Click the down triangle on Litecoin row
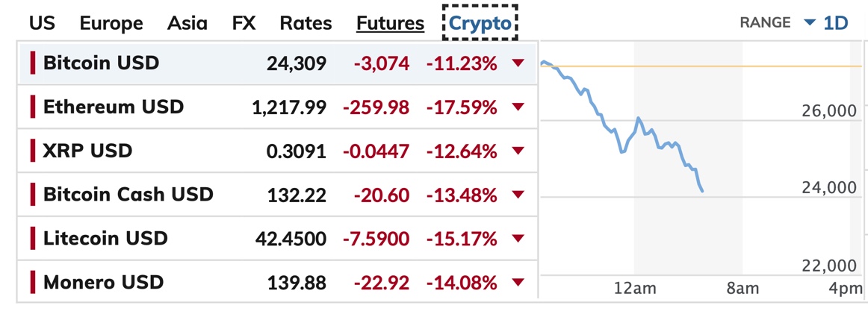Screen dimensions: 868x314 click(518, 239)
